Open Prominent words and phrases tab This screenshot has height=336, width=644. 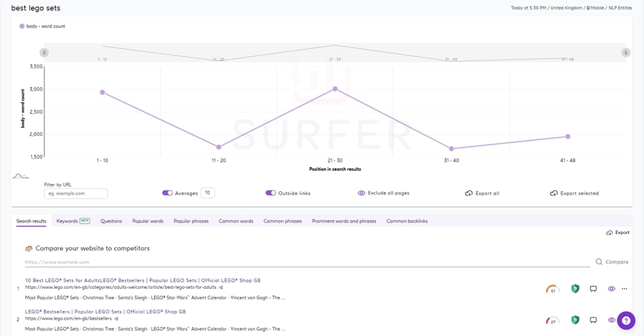point(344,221)
